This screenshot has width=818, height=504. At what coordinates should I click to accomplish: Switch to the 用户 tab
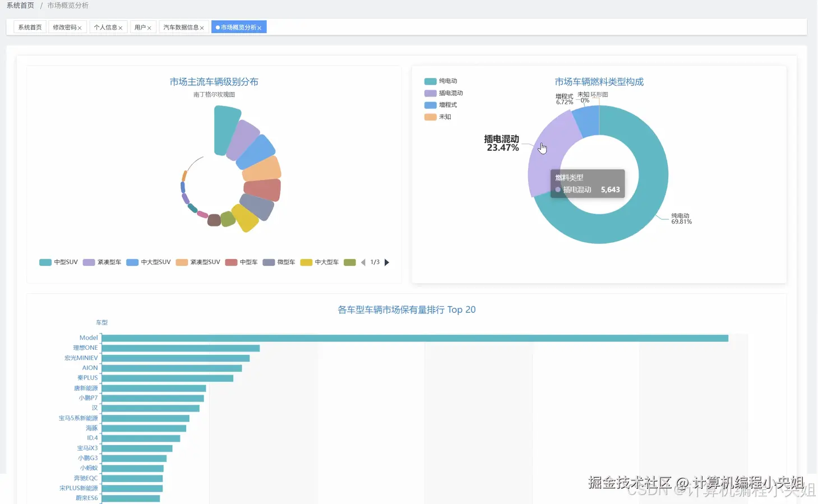coord(140,27)
